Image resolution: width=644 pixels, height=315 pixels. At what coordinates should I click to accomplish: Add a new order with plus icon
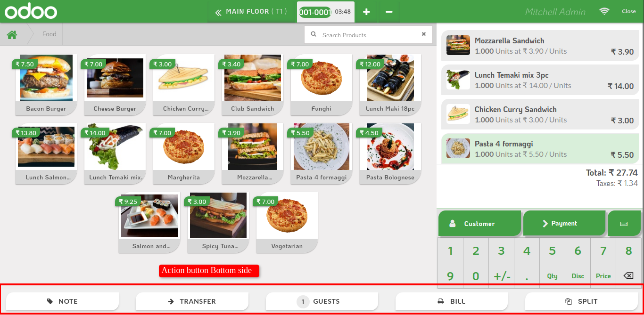click(366, 12)
